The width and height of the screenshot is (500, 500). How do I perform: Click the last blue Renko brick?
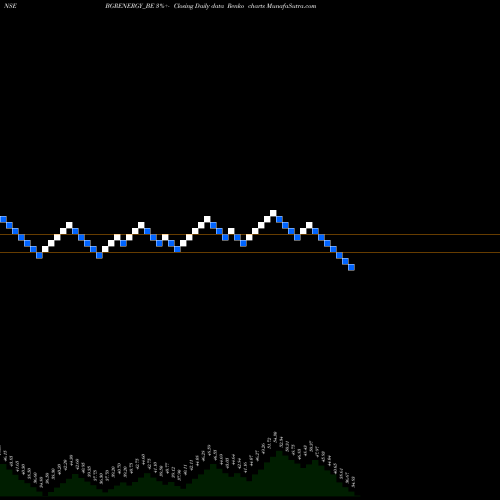(351, 267)
